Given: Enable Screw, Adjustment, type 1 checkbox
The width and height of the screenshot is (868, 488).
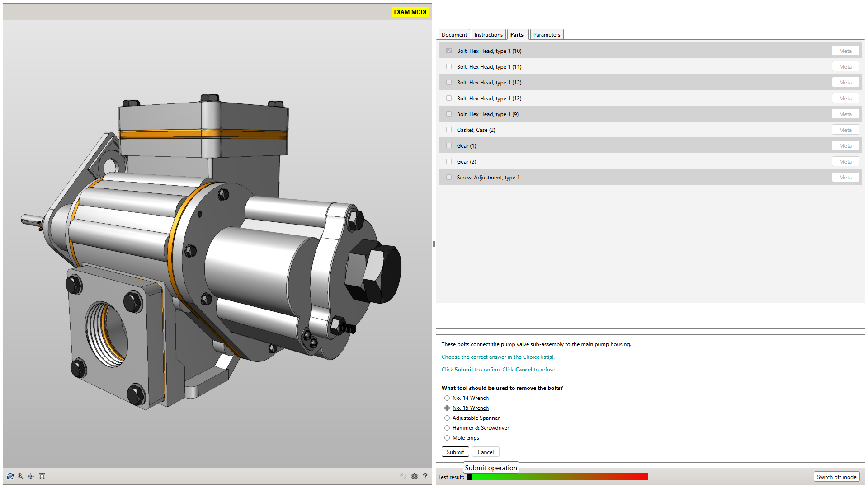Looking at the screenshot, I should tap(449, 178).
